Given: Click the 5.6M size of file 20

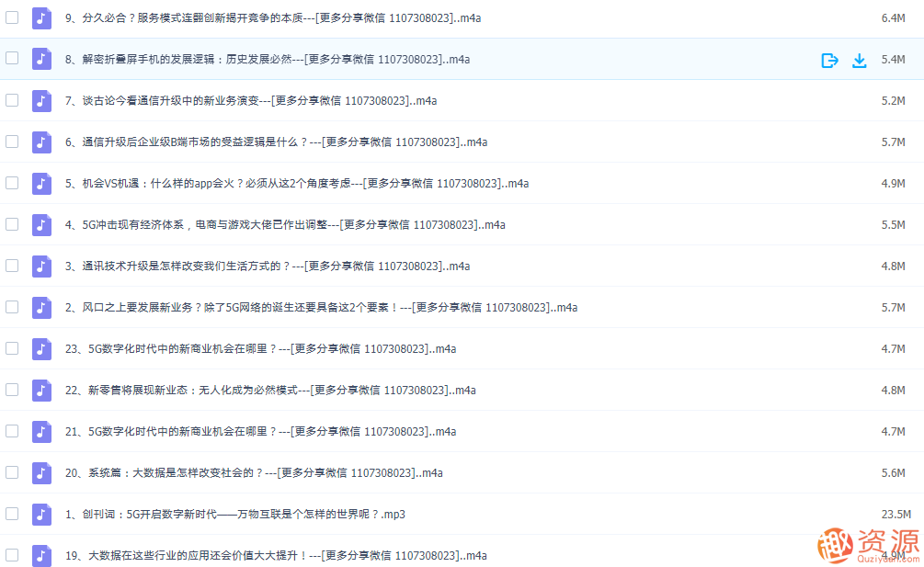Looking at the screenshot, I should click(x=894, y=472).
